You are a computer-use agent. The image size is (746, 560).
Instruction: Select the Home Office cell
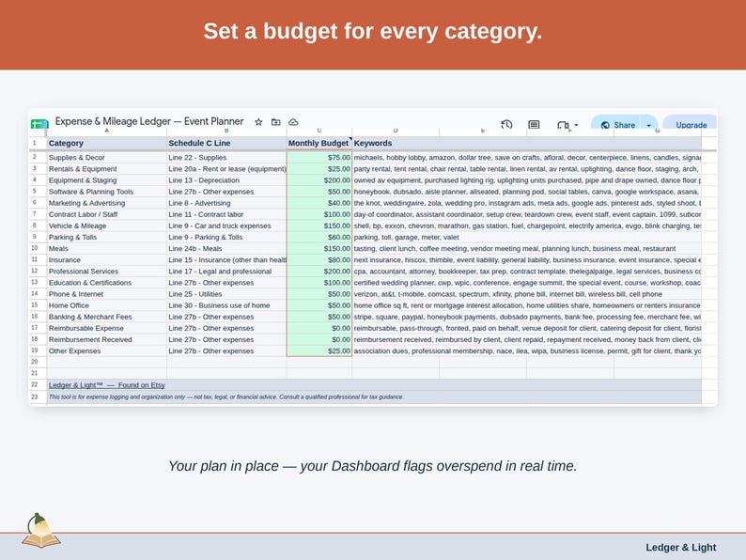(106, 305)
